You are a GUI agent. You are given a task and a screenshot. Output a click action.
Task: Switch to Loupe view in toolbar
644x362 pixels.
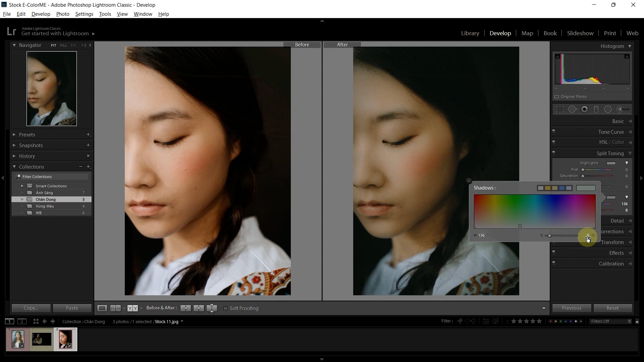102,308
